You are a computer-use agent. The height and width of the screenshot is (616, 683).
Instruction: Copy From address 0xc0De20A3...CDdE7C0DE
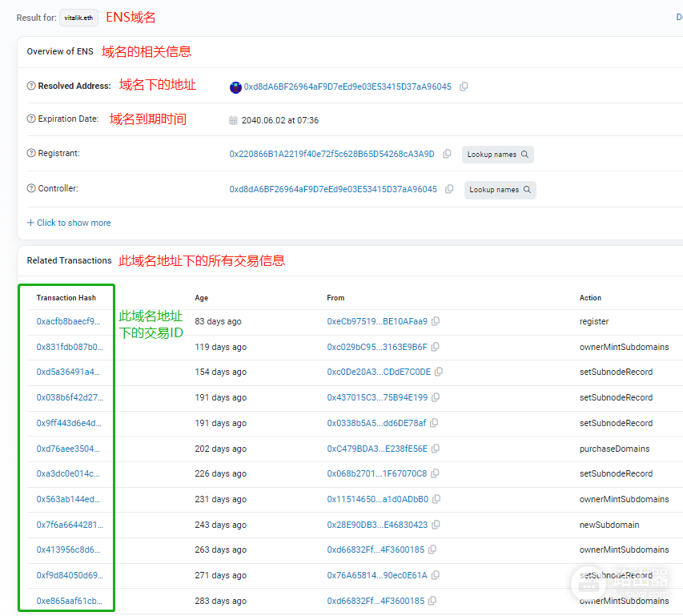tap(439, 372)
